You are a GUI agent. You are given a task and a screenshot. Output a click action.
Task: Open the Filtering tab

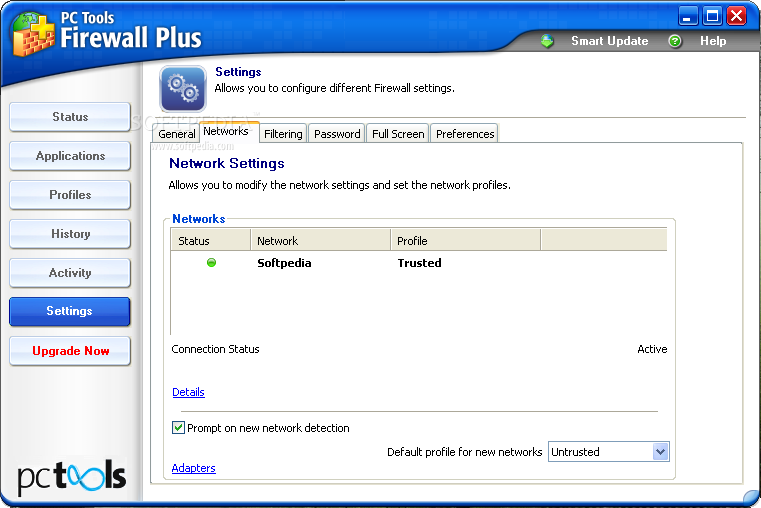283,134
